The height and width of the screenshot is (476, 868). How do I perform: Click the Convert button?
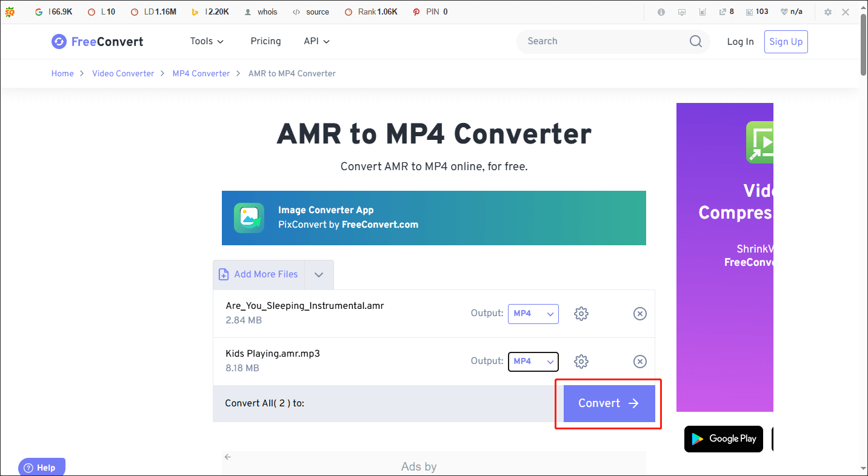(609, 403)
